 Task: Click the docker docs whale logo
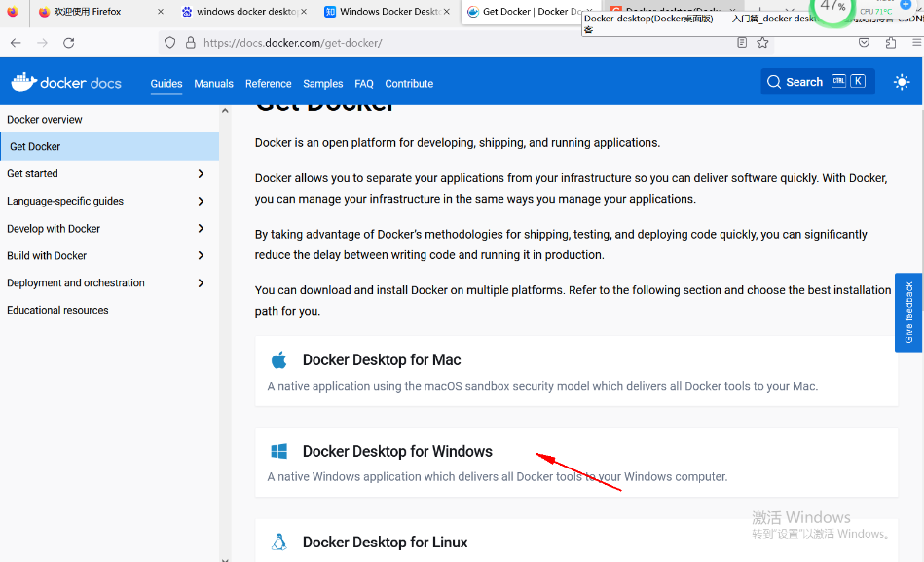(x=23, y=83)
